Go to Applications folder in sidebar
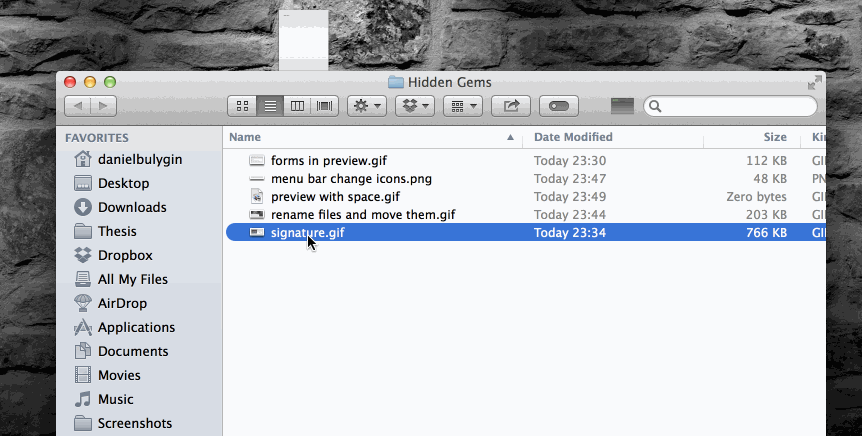This screenshot has width=862, height=436. tap(136, 327)
